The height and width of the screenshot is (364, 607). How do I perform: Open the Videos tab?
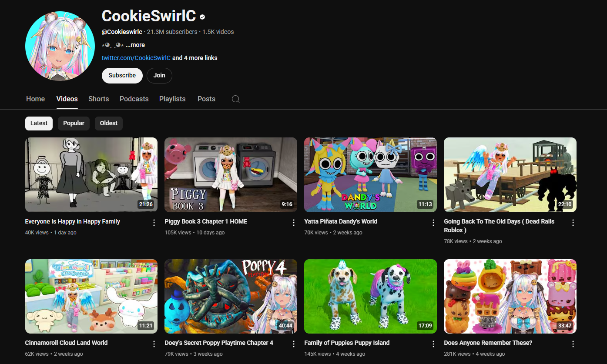coord(67,99)
